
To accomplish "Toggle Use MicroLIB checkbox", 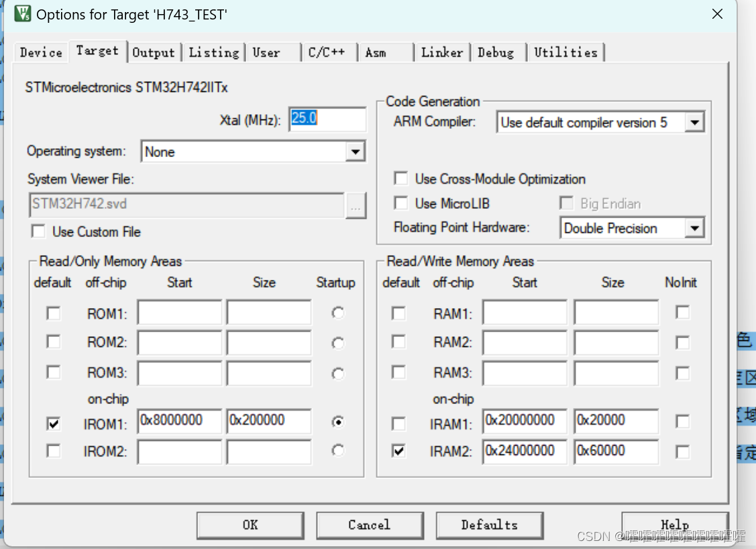I will tap(400, 203).
